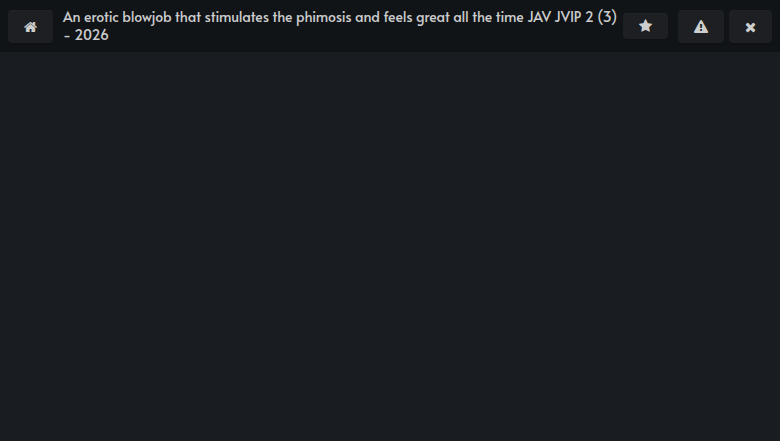Click the home icon button
This screenshot has height=441, width=780.
(x=30, y=27)
